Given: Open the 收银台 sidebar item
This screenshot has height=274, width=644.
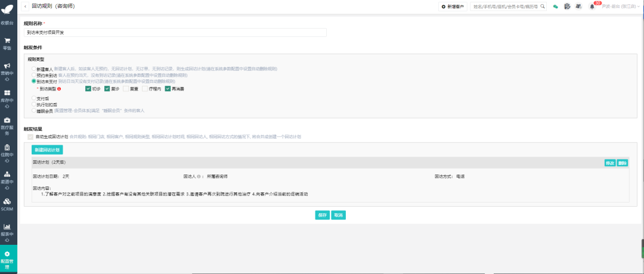Looking at the screenshot, I should tap(8, 23).
